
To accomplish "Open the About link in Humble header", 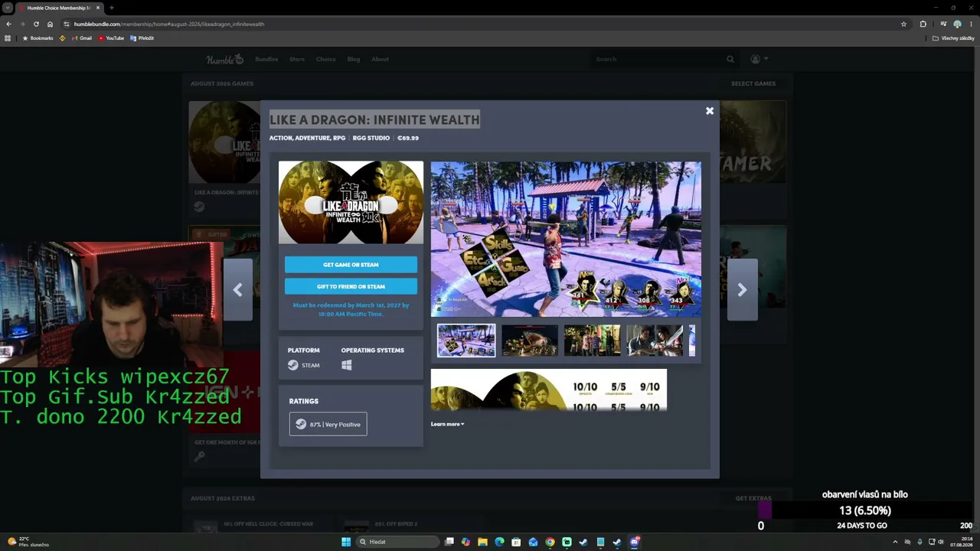I will pyautogui.click(x=380, y=59).
